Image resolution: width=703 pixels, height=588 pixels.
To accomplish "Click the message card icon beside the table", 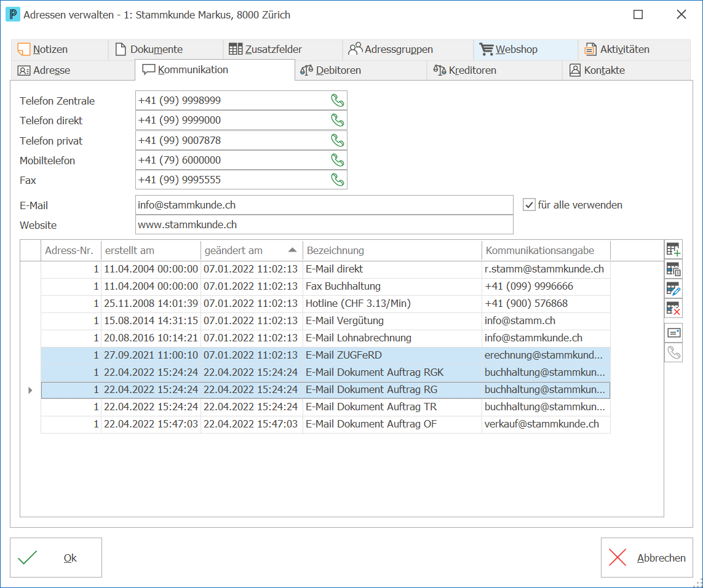I will pyautogui.click(x=673, y=333).
